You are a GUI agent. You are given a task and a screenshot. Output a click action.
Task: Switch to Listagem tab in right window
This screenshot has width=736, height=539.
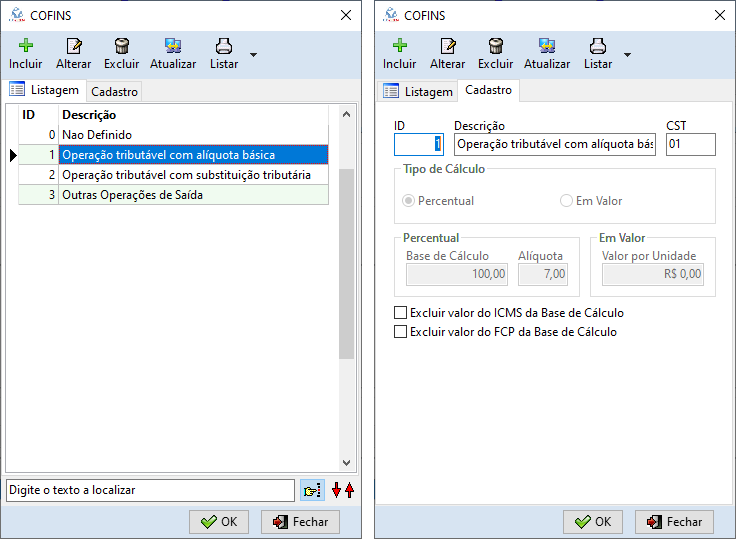(x=418, y=92)
